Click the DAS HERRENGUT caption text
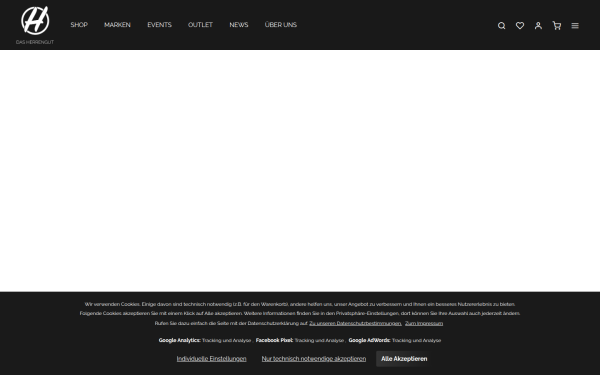600x375 pixels. (35, 42)
